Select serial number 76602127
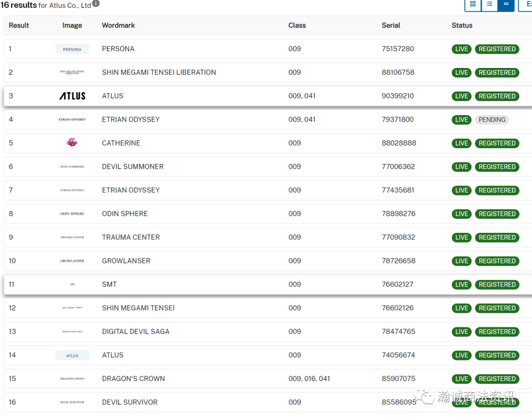Viewport: 532px width, 420px height. (x=398, y=284)
